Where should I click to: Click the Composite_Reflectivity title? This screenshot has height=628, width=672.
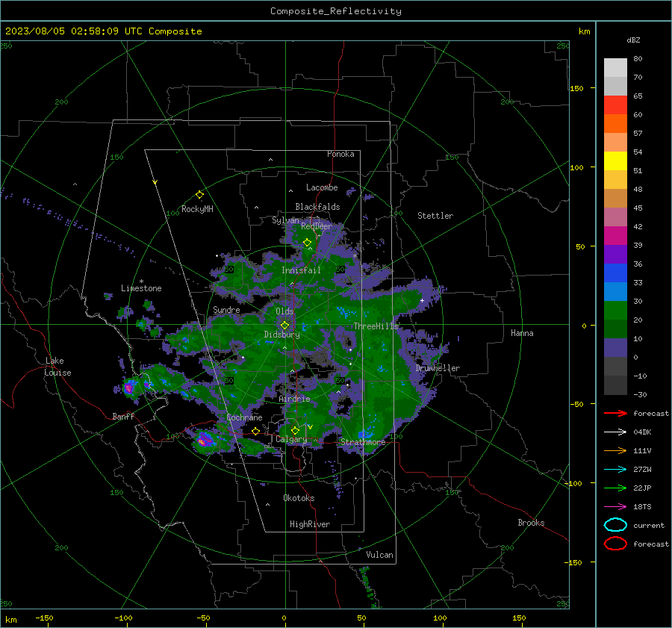[335, 11]
